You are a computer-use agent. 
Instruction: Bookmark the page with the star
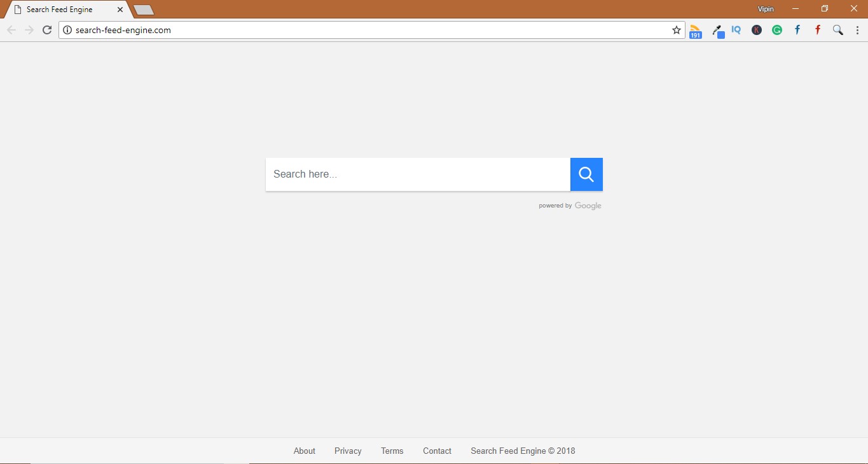pyautogui.click(x=676, y=30)
